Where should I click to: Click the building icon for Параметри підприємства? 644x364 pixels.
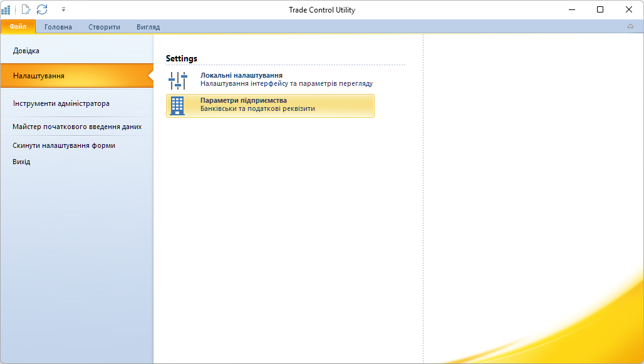click(178, 105)
